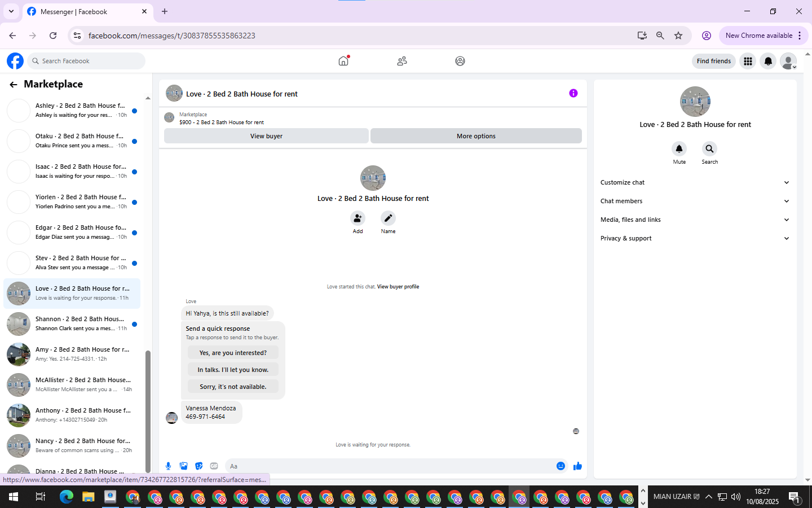Expand Customize chat section
The height and width of the screenshot is (508, 812).
[695, 182]
